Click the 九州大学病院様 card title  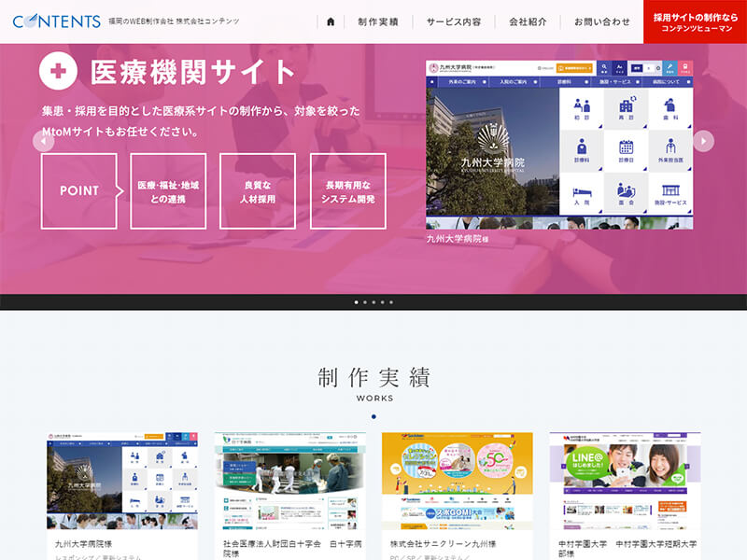83,544
